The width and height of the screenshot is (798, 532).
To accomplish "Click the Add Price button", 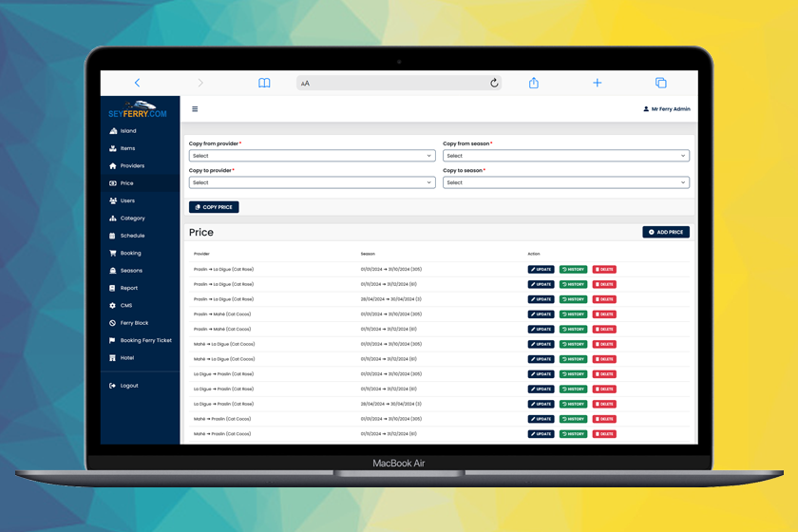I will 666,232.
